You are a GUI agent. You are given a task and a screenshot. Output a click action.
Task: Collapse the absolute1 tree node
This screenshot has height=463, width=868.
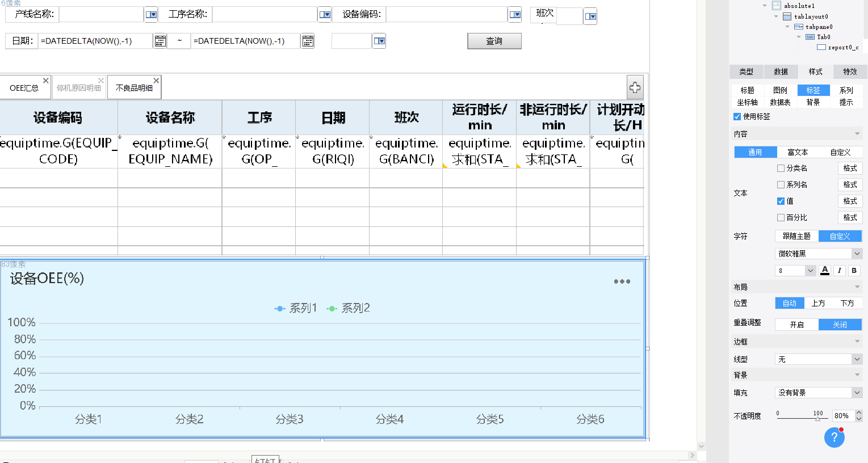(765, 6)
